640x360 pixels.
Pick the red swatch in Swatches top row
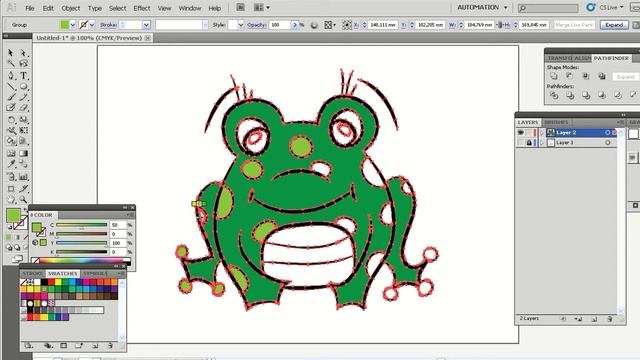(x=51, y=282)
